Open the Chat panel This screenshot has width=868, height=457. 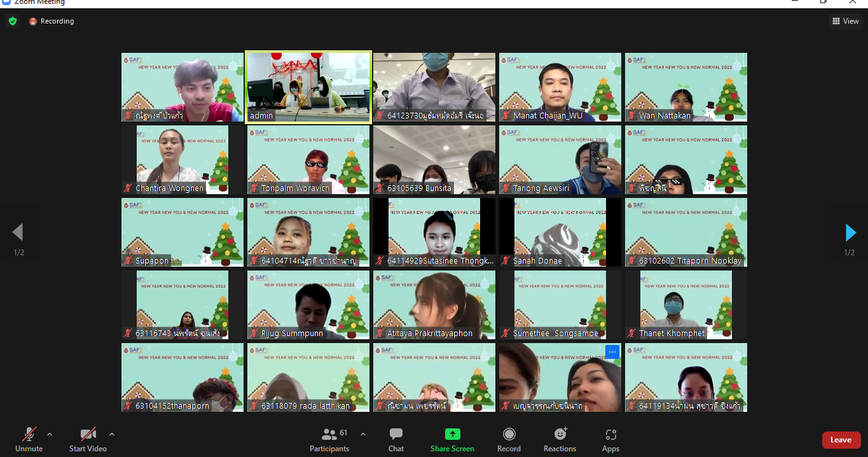tap(396, 439)
